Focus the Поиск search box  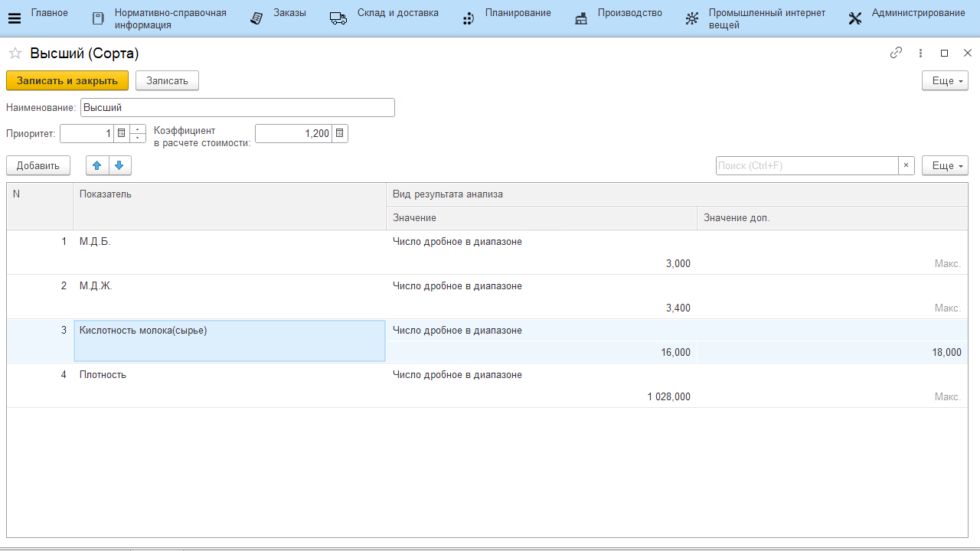click(x=806, y=165)
